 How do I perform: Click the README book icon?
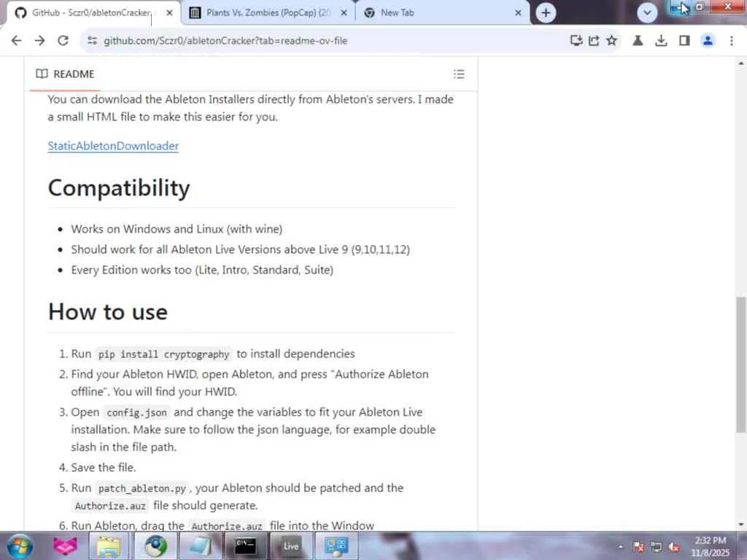pyautogui.click(x=42, y=74)
